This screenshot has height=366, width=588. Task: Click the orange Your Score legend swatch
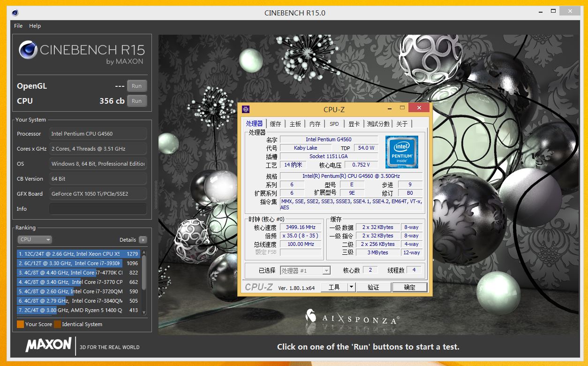[20, 324]
